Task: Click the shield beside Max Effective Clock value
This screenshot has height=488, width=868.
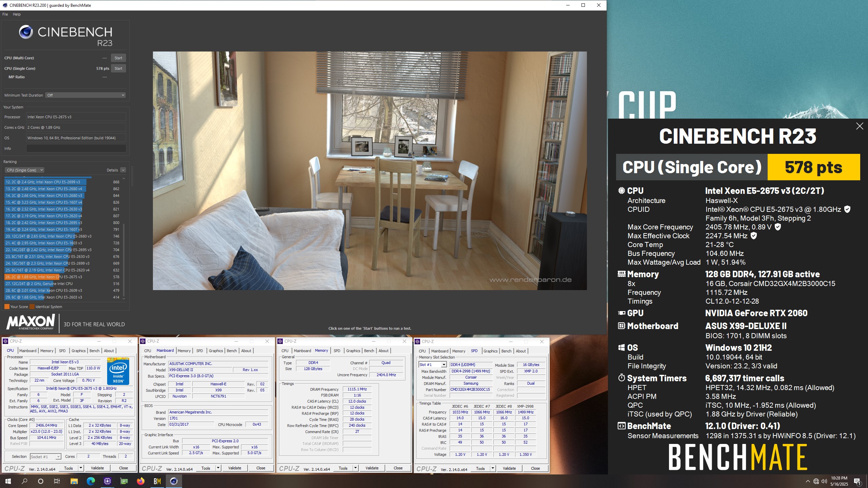Action: point(753,236)
